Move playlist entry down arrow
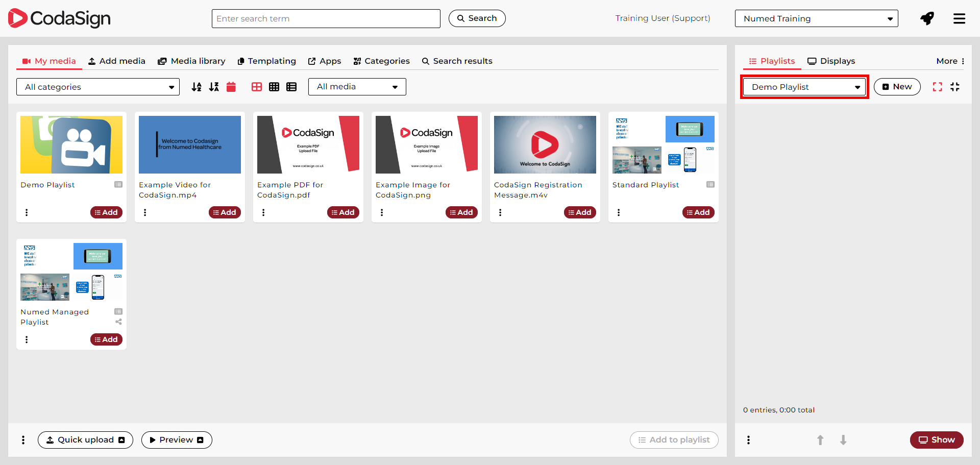This screenshot has width=980, height=465. click(843, 440)
